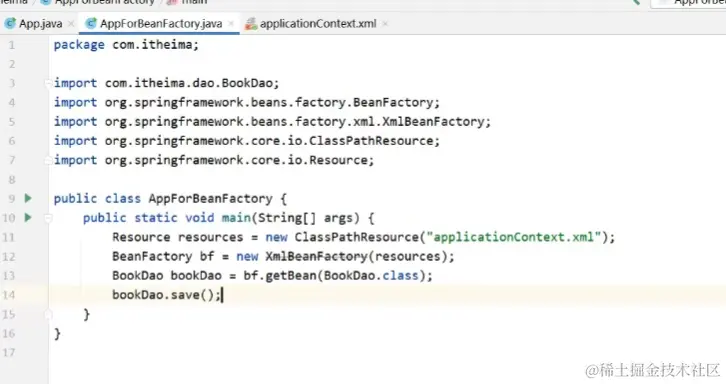Close the App.java tab
Viewport: 726px width, 384px height.
pos(71,24)
